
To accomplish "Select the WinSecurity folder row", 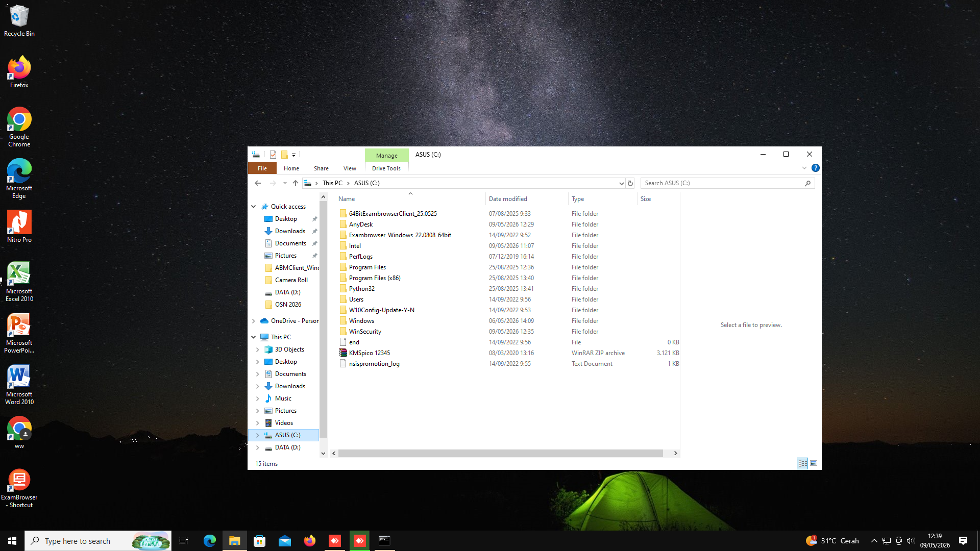I will (x=509, y=332).
